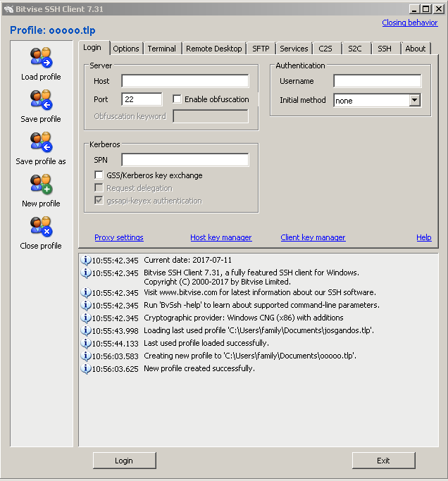The width and height of the screenshot is (448, 481).
Task: Click the Help link
Action: (424, 237)
